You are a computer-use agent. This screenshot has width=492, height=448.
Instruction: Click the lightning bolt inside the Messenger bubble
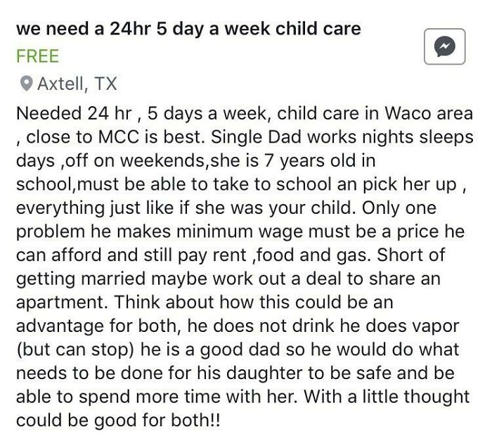click(x=444, y=48)
